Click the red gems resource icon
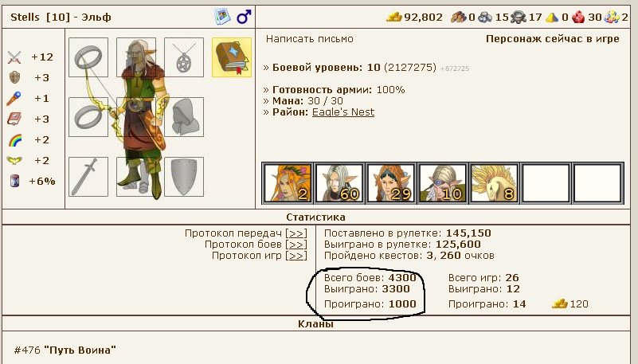The height and width of the screenshot is (364, 638). tap(578, 17)
